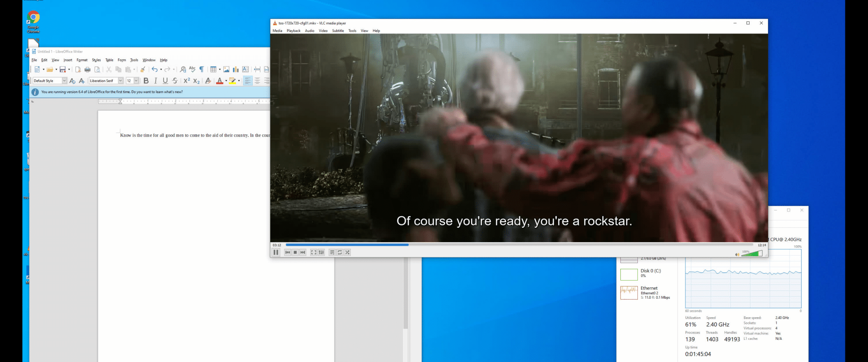Viewport: 868px width, 362px height.
Task: Export Writer document directly as PDF
Action: 78,69
